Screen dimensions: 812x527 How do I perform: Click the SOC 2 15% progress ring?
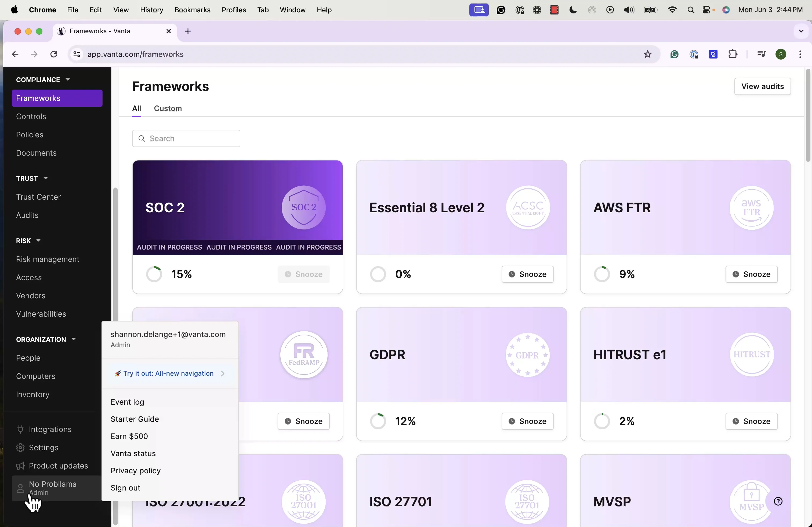tap(154, 274)
